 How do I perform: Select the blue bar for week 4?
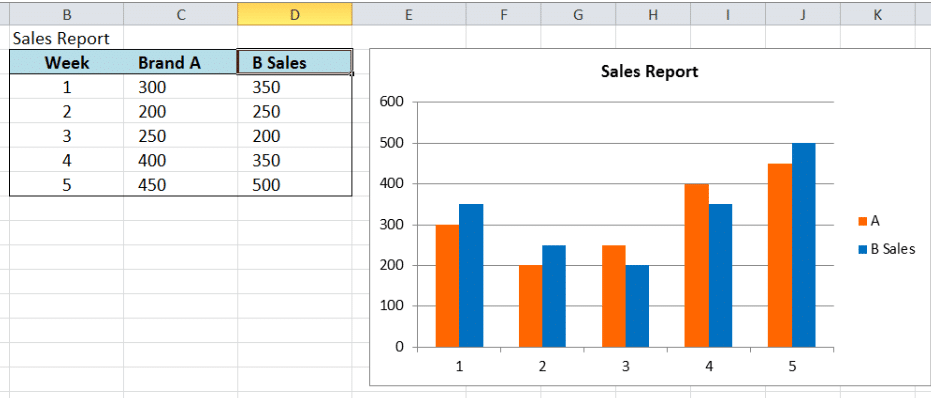pos(720,276)
